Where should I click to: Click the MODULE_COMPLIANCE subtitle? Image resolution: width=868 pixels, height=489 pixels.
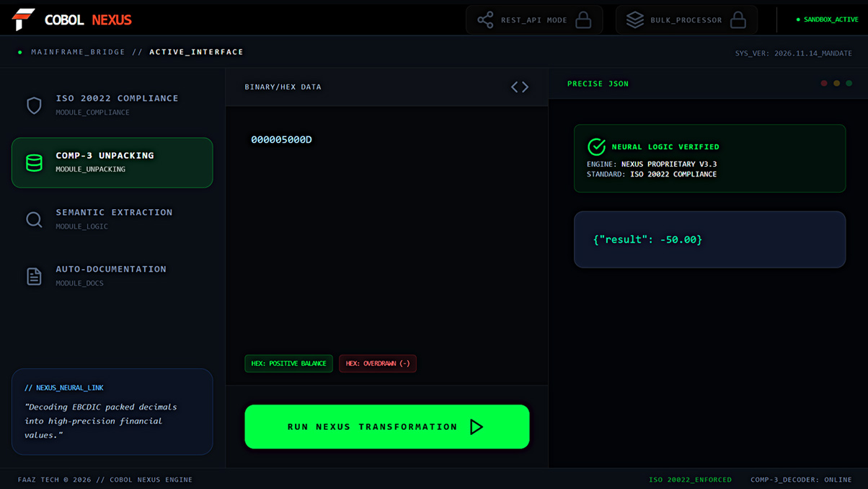pyautogui.click(x=92, y=113)
